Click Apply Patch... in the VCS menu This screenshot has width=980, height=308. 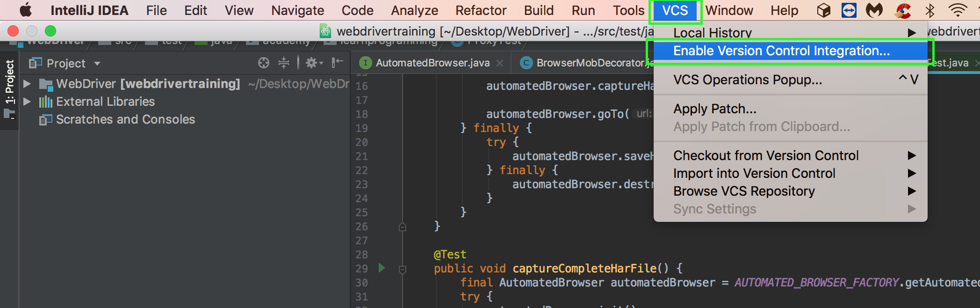coord(714,109)
